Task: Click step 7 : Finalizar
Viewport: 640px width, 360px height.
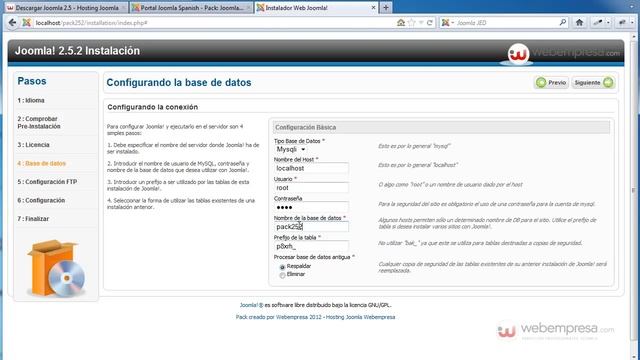Action: click(x=33, y=219)
